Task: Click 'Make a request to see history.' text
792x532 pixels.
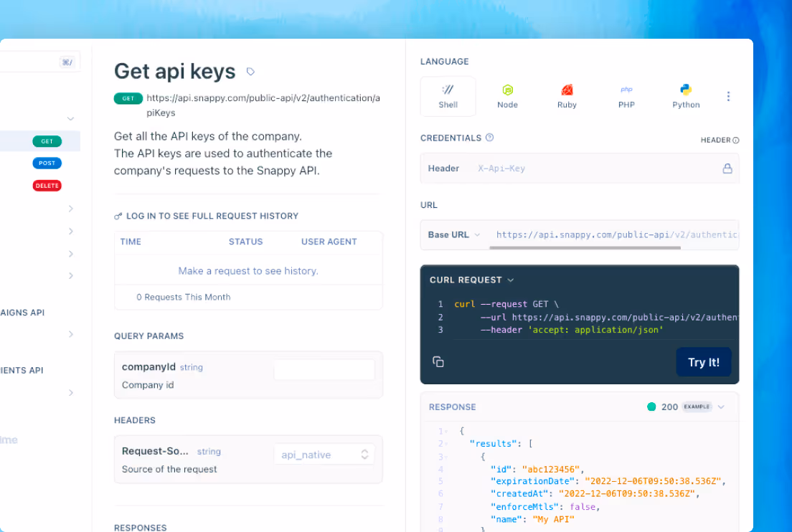Action: (x=248, y=271)
